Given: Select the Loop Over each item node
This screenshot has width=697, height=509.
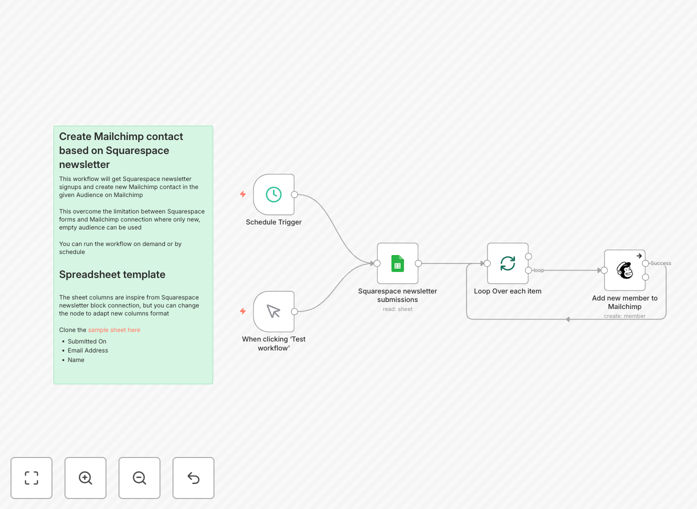Looking at the screenshot, I should tap(508, 263).
